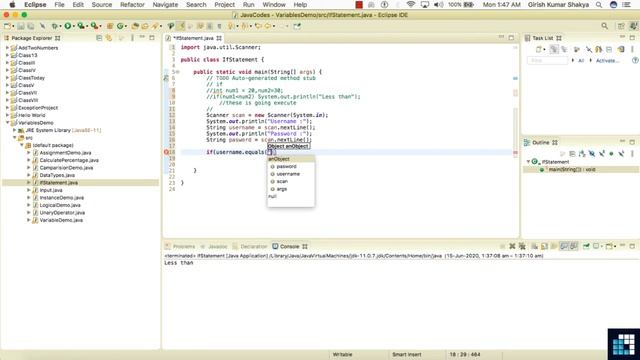
Task: Click the Save icon in main toolbar
Action: click(x=21, y=26)
